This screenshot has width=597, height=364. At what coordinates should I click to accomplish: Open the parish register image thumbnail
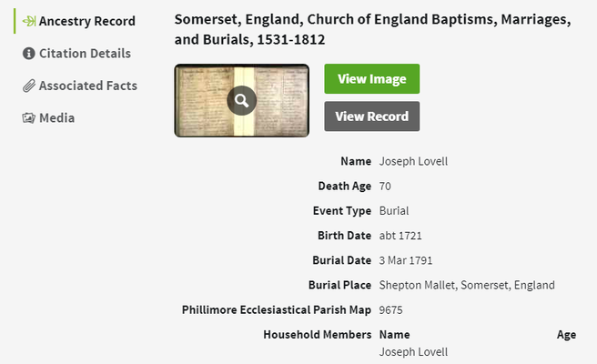(x=242, y=100)
